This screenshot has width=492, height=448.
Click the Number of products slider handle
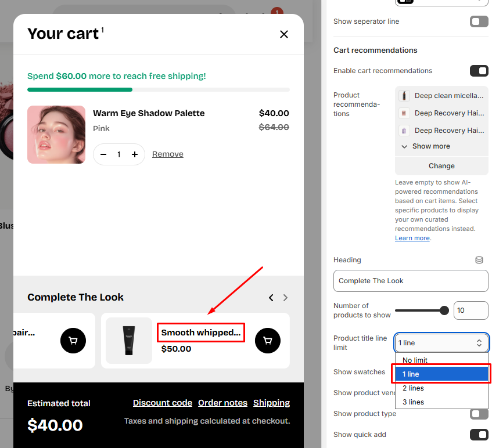(444, 310)
